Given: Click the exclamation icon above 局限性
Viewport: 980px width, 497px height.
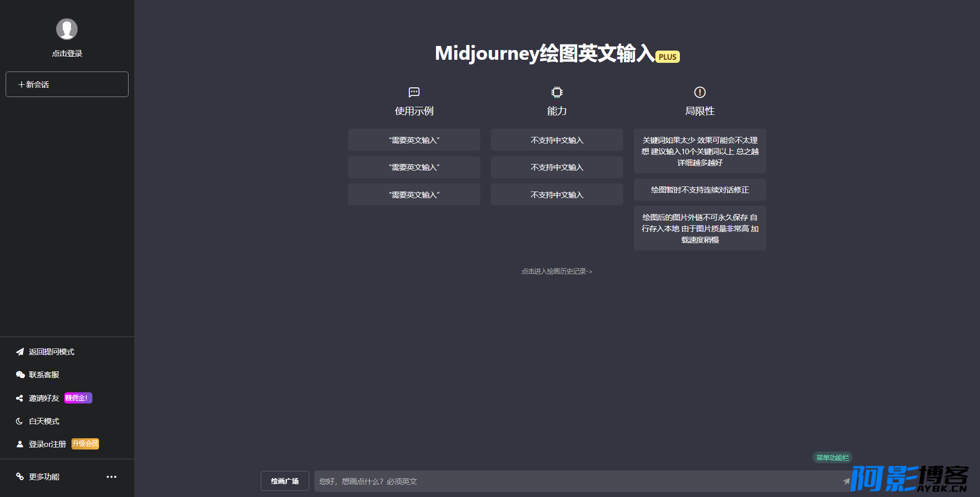Looking at the screenshot, I should 700,92.
